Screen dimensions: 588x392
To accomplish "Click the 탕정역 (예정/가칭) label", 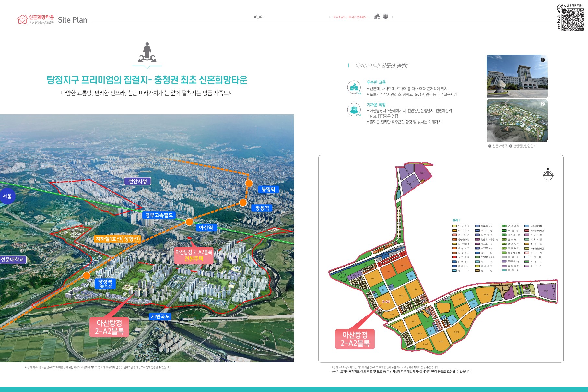I will (x=105, y=284).
